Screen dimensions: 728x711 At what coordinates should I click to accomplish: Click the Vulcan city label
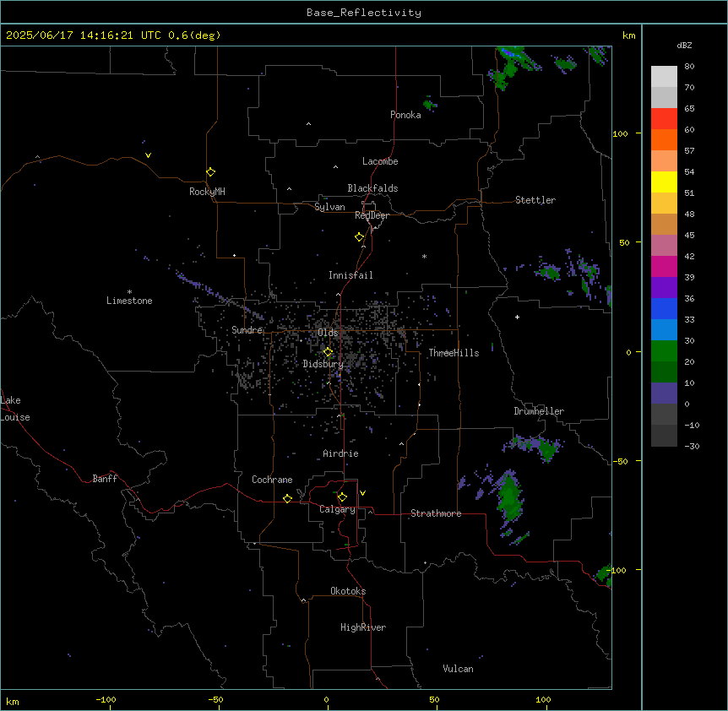pos(458,669)
